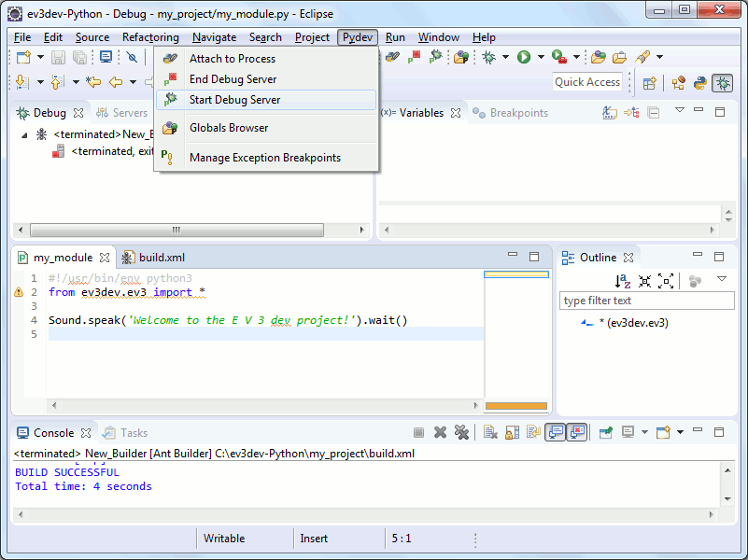The height and width of the screenshot is (560, 748).
Task: Click the toolbar Globals Browser icon
Action: 461,57
